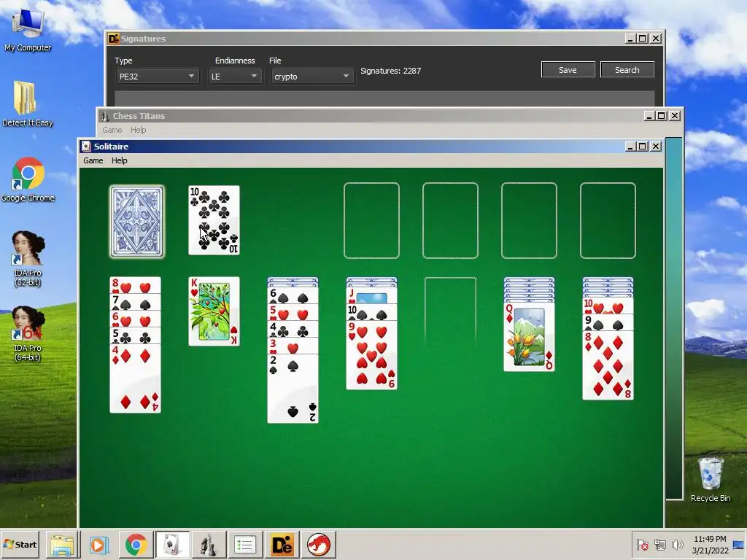Select the King of hearts card
The height and width of the screenshot is (560, 747).
coord(214,311)
